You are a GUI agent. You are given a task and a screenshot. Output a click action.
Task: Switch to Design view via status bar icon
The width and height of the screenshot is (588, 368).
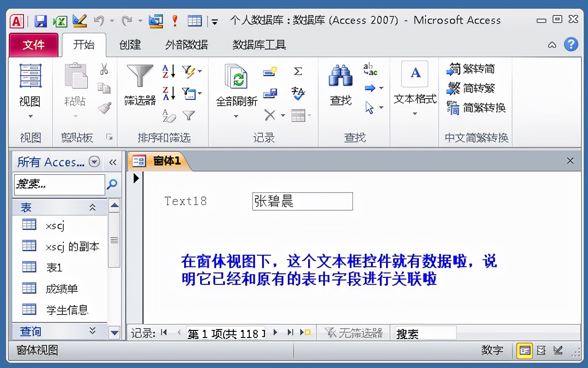(x=558, y=350)
